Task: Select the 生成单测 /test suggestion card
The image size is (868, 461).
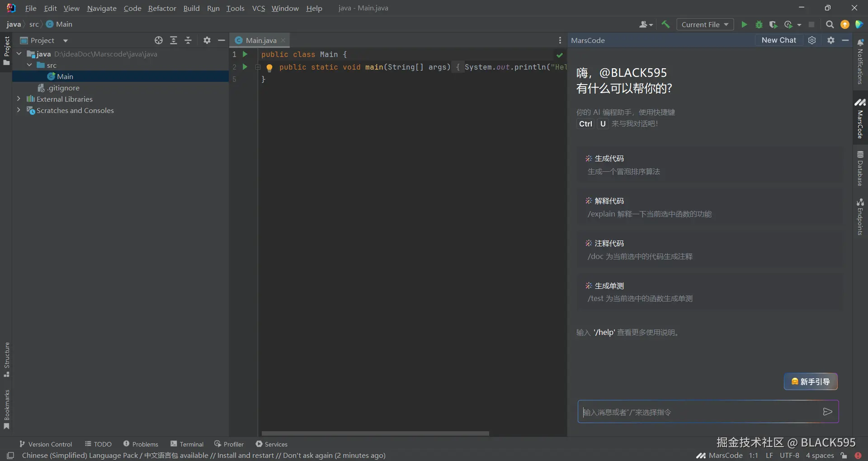Action: pyautogui.click(x=710, y=292)
